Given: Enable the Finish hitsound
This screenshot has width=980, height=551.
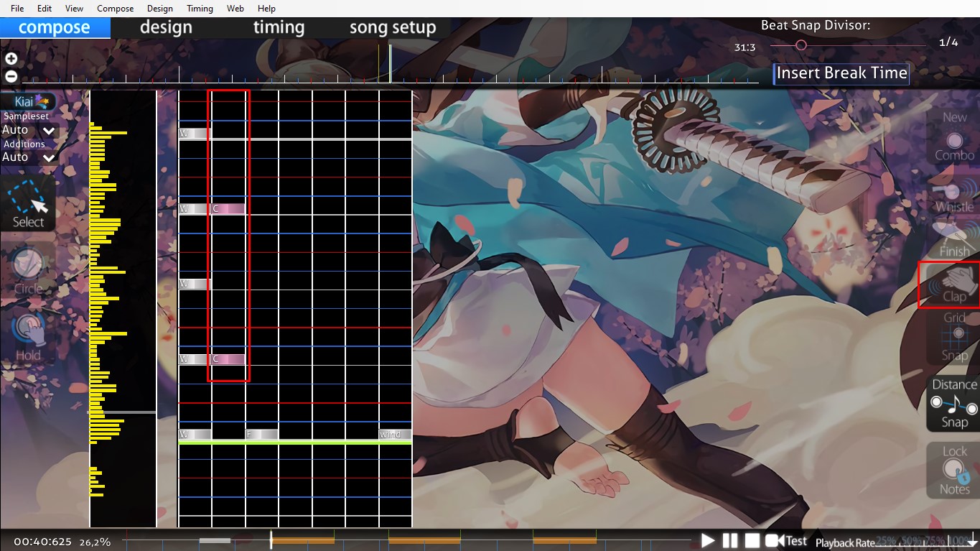Looking at the screenshot, I should click(954, 238).
